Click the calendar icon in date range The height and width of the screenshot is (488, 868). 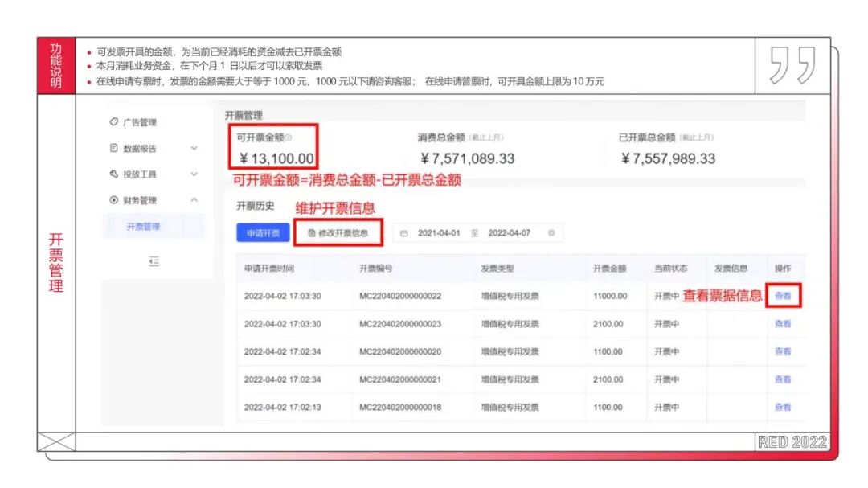404,233
